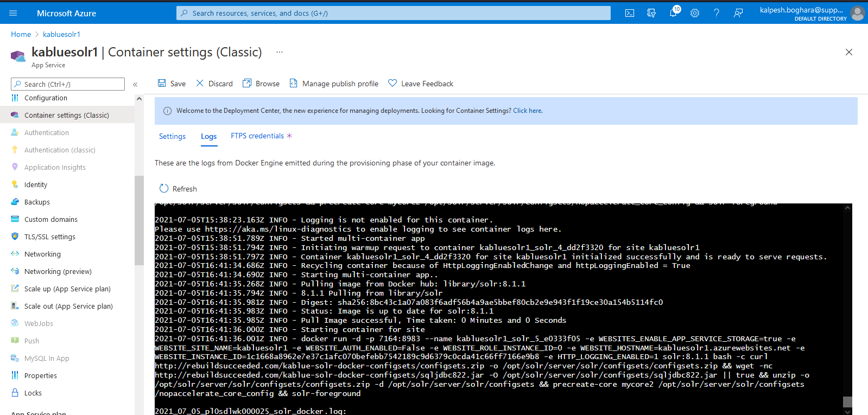Click the TLS/SSL shield icon
The width and height of the screenshot is (868, 415).
click(x=15, y=237)
